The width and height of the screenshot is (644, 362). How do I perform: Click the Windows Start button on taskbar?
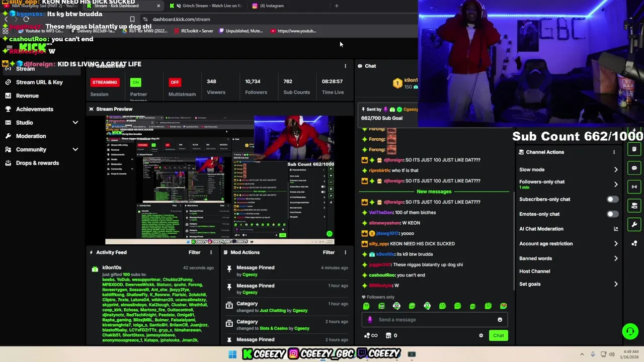click(232, 354)
